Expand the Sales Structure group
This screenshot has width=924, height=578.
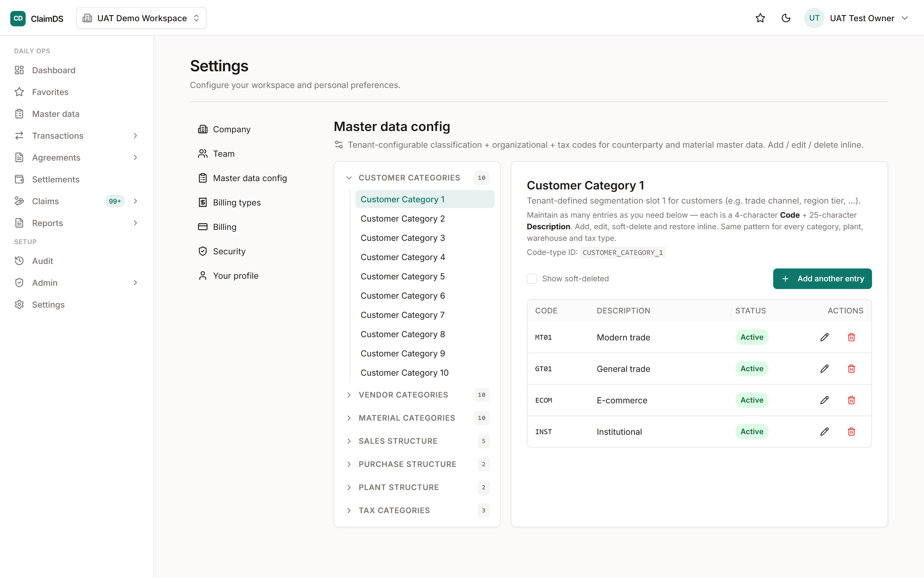(x=417, y=441)
